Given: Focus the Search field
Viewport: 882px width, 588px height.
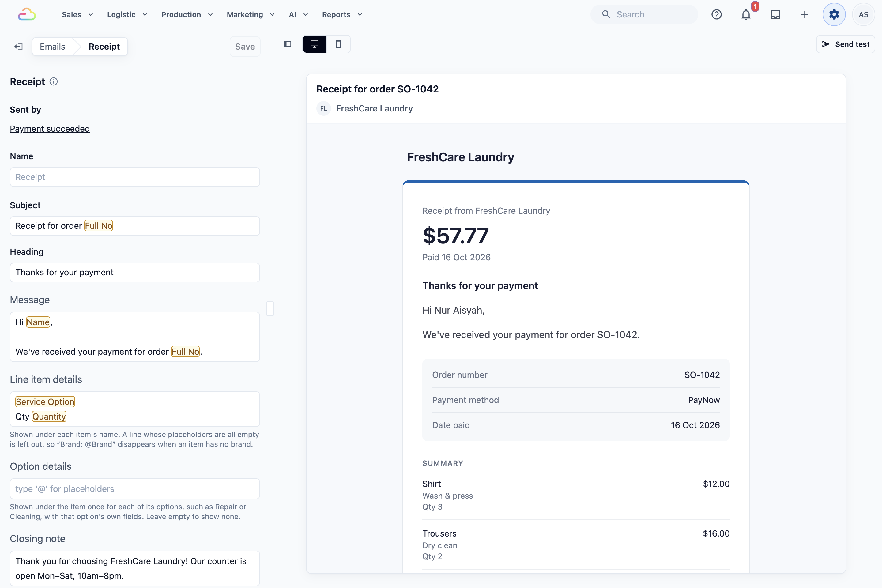Looking at the screenshot, I should tap(644, 15).
